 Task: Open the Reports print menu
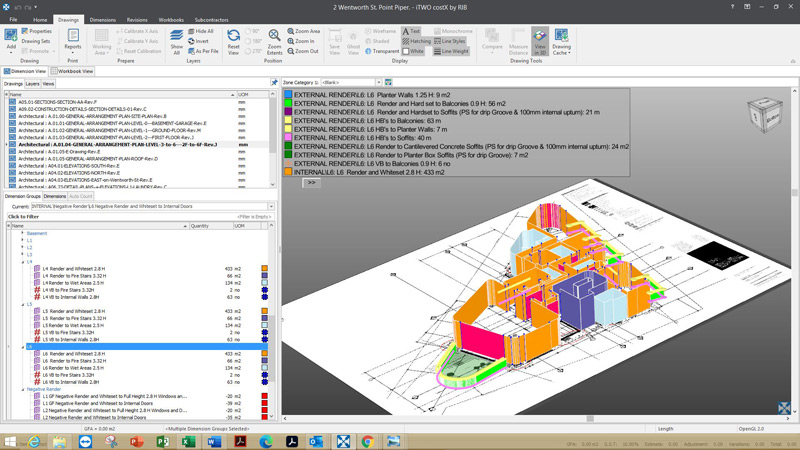click(73, 41)
